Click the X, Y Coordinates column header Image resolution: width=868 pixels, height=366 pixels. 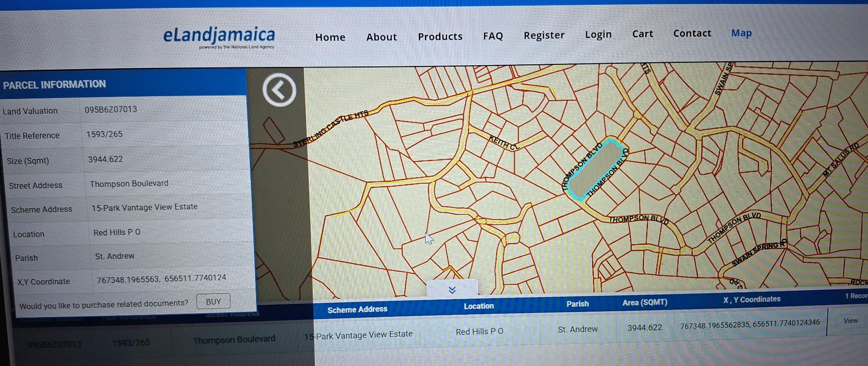751,299
